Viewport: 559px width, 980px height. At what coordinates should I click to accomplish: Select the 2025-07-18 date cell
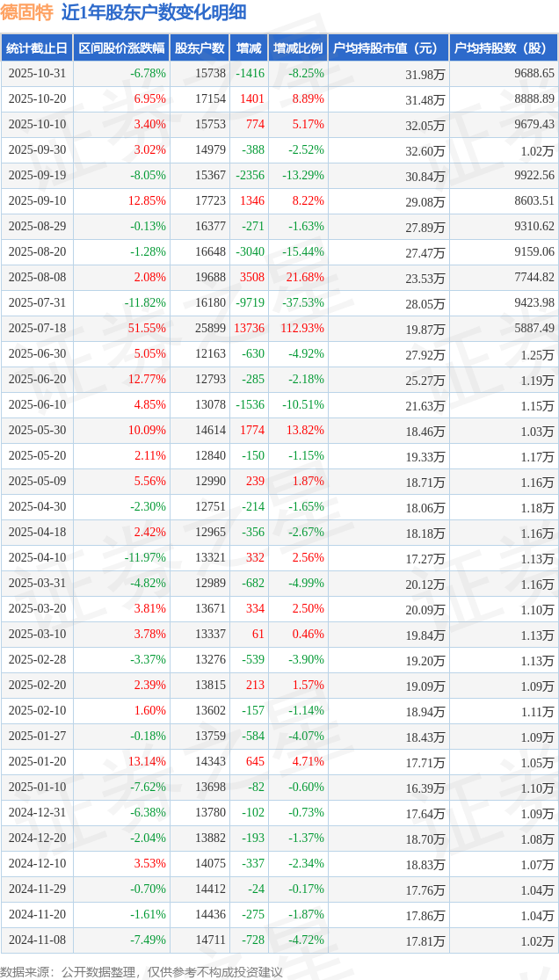tap(37, 329)
